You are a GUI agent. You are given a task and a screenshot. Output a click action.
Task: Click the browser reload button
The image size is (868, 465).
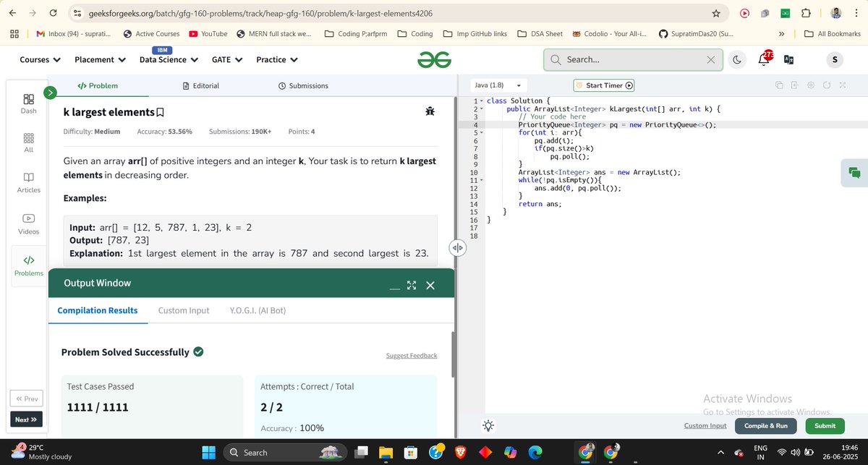click(x=53, y=13)
